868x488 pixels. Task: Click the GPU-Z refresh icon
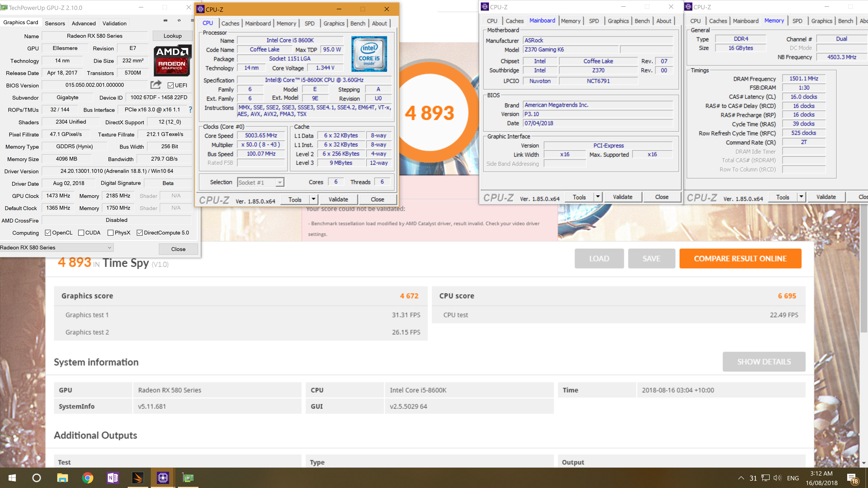click(x=179, y=21)
